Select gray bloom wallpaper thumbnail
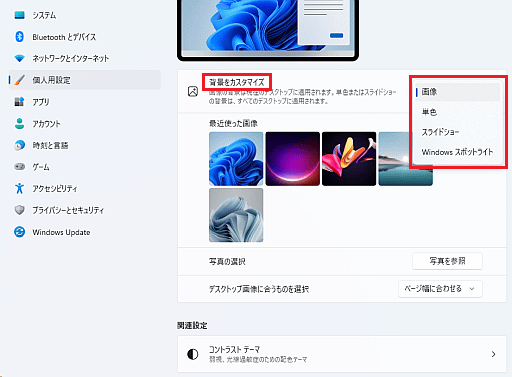This screenshot has height=377, width=512. pos(236,215)
